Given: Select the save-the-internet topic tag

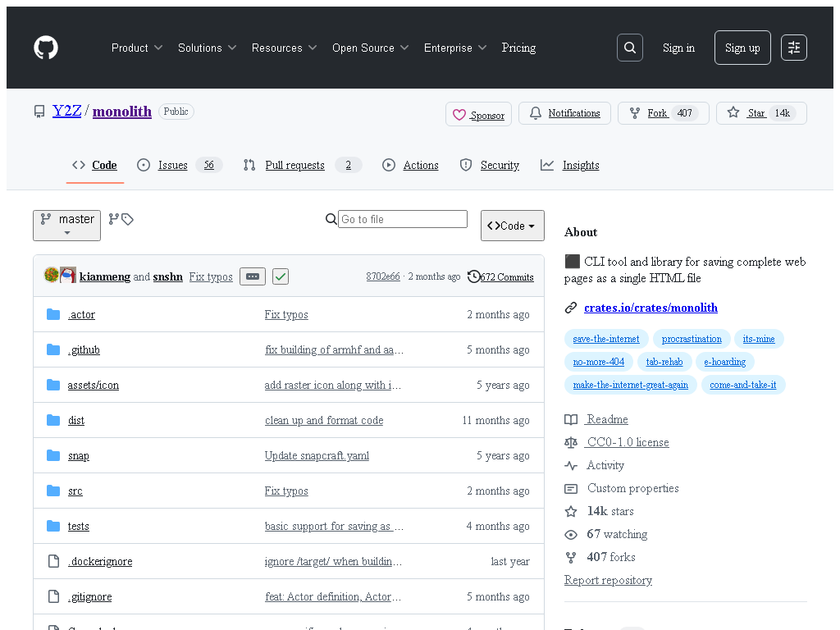Looking at the screenshot, I should (606, 339).
